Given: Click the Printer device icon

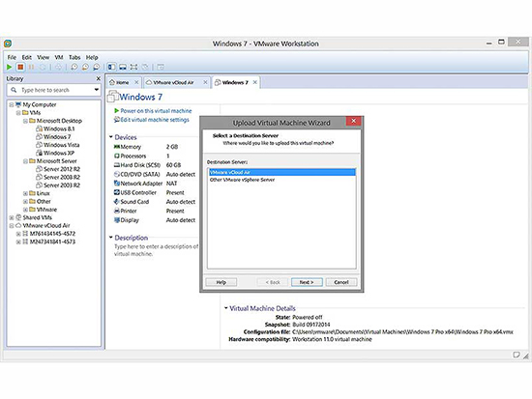Looking at the screenshot, I should (x=117, y=211).
